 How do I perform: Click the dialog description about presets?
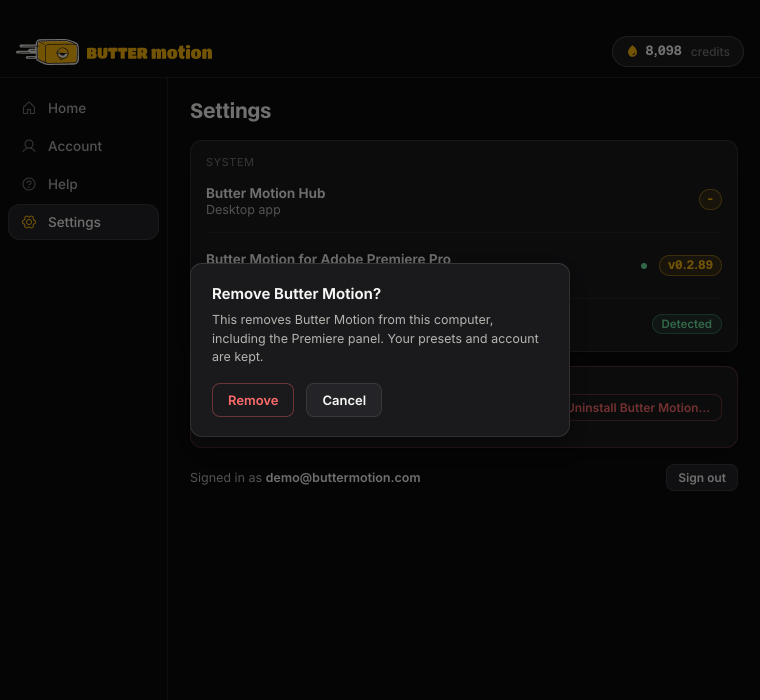375,338
